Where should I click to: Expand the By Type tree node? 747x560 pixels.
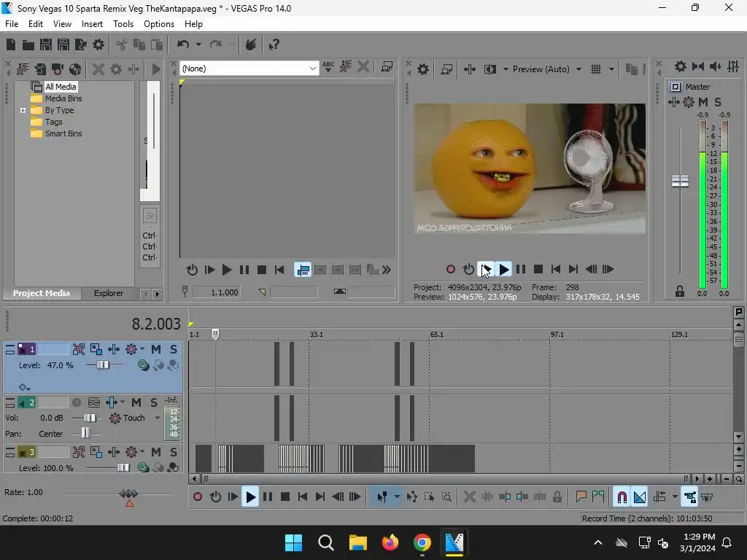[23, 110]
